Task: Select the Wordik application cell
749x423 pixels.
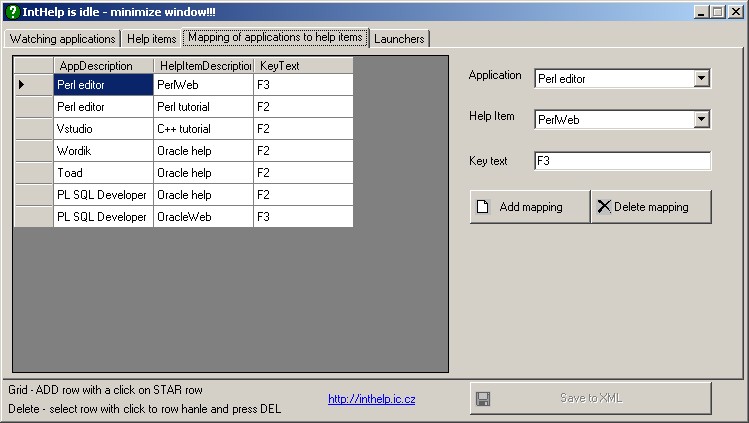Action: [x=103, y=151]
